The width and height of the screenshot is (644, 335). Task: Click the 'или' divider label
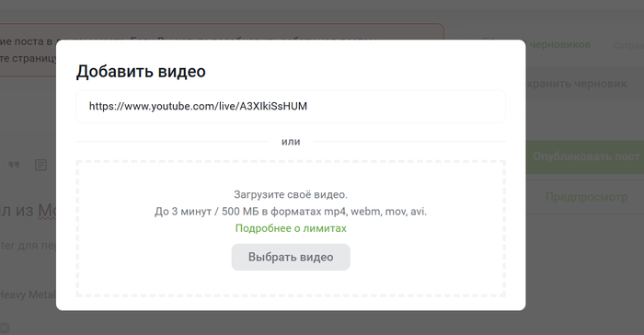click(291, 142)
